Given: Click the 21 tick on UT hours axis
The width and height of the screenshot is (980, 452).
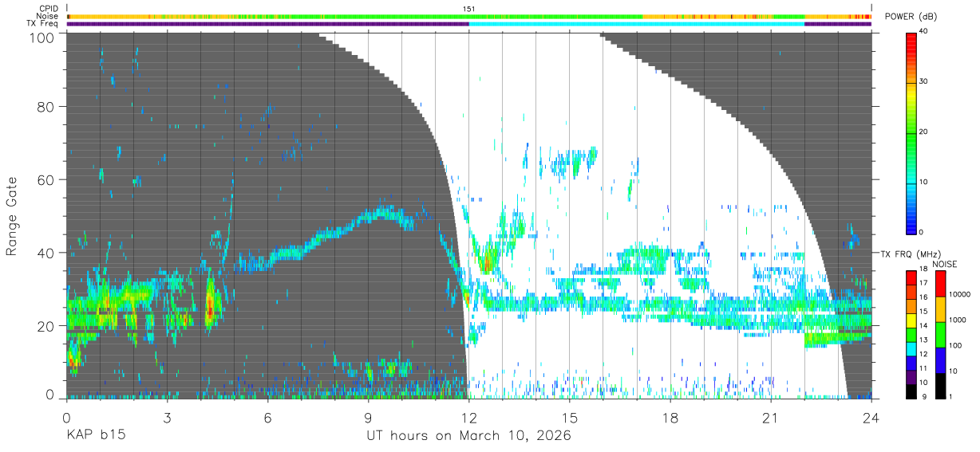Looking at the screenshot, I should point(770,417).
